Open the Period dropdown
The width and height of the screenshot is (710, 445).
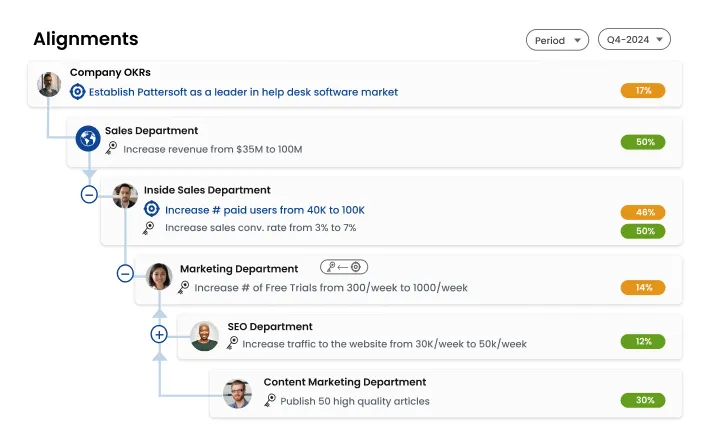[557, 40]
